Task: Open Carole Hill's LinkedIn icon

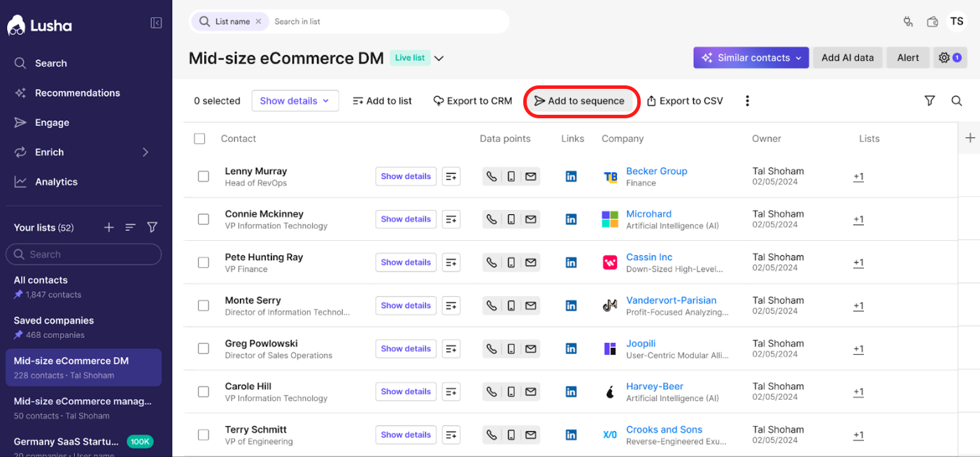Action: [571, 392]
